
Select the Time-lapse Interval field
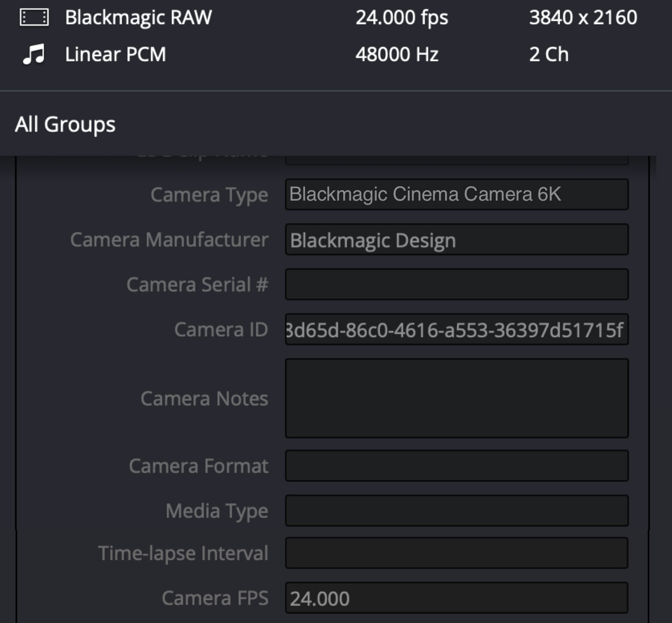click(457, 553)
